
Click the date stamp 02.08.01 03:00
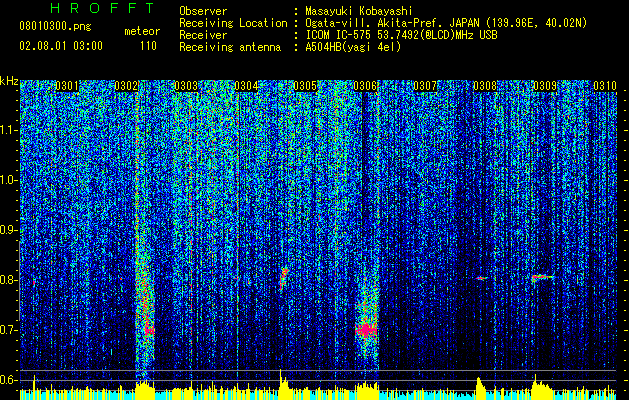[x=61, y=45]
